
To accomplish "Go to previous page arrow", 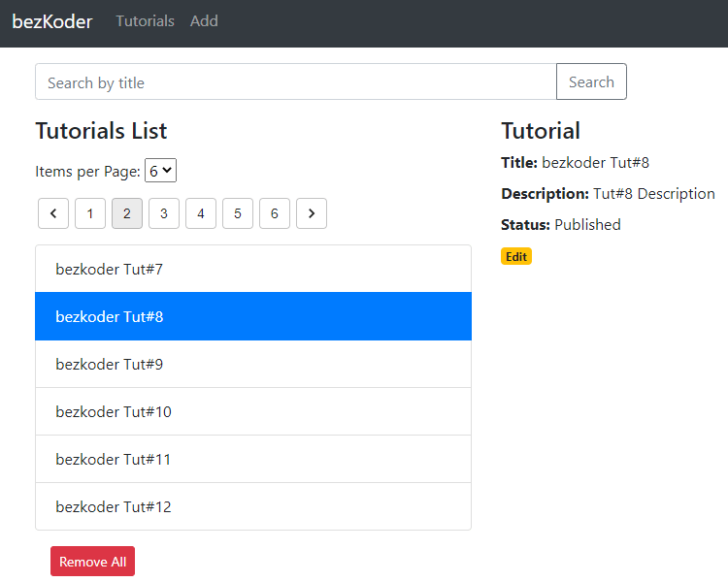I will (53, 213).
